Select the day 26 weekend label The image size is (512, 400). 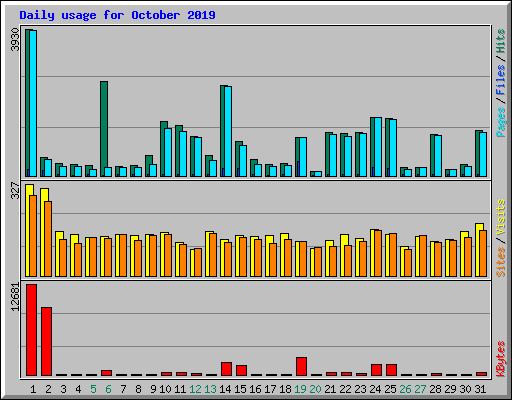[x=405, y=389]
